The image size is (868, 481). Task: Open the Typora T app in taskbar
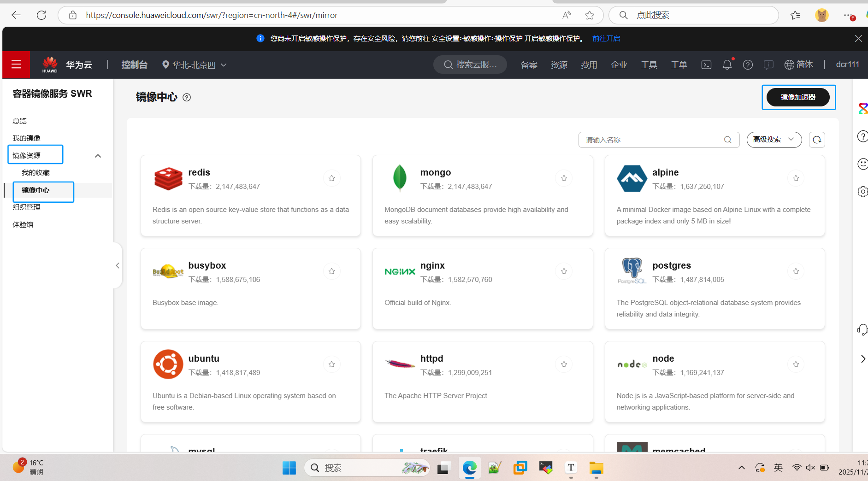tap(571, 468)
